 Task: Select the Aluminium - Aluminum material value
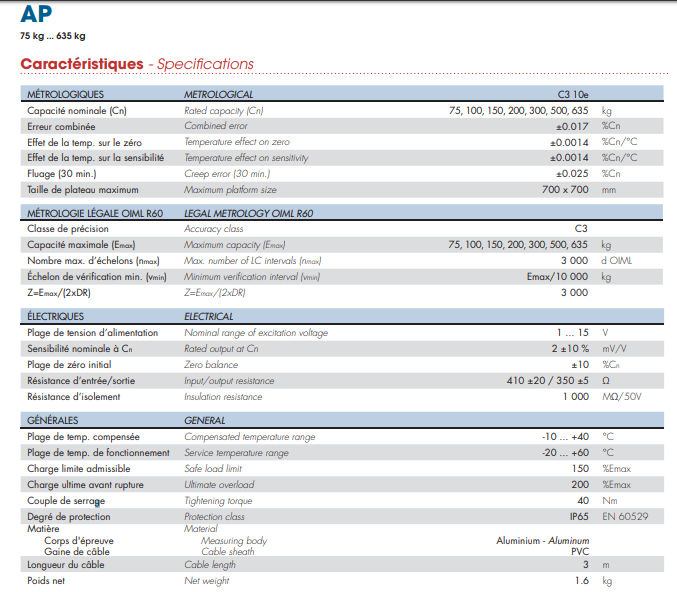pyautogui.click(x=542, y=540)
